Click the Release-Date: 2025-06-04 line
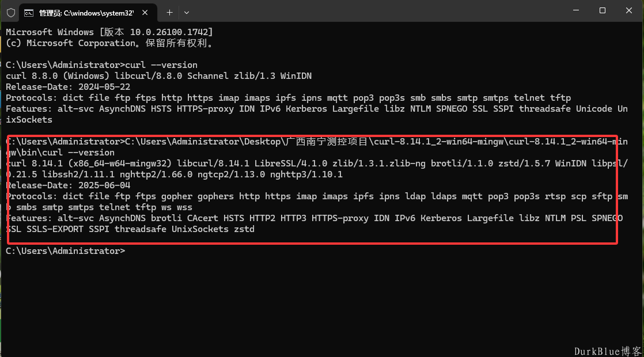644x357 pixels. coord(68,185)
